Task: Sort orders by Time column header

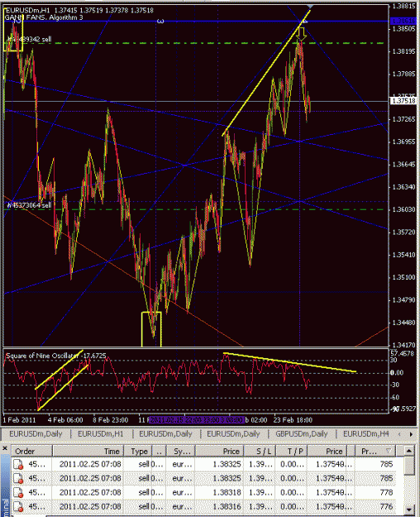Action: [88, 451]
